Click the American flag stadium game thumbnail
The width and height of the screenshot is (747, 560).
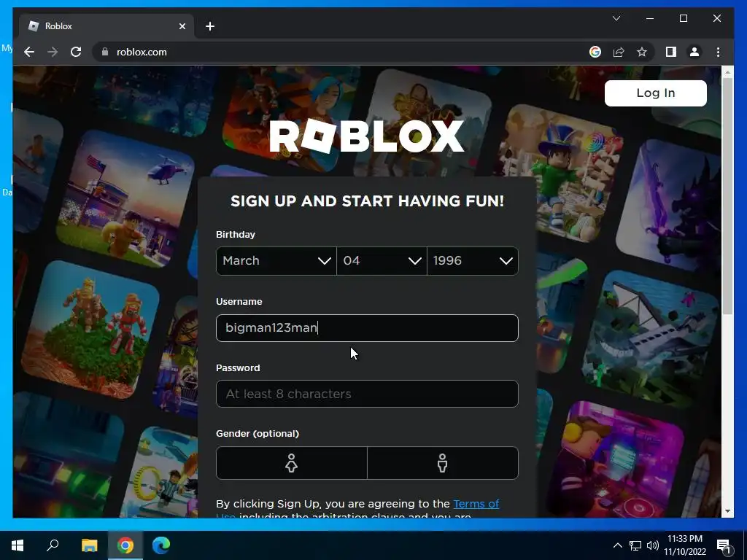tap(125, 200)
